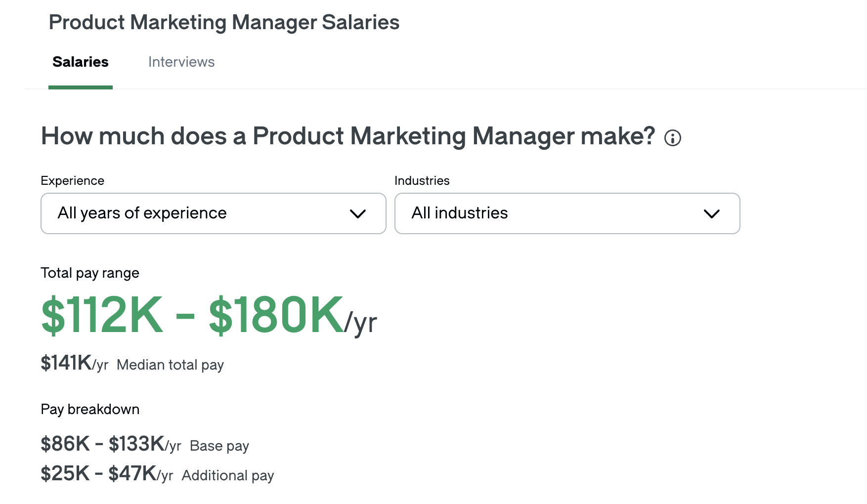Click the "Total pay range" label
This screenshot has height=504, width=867.
click(89, 273)
